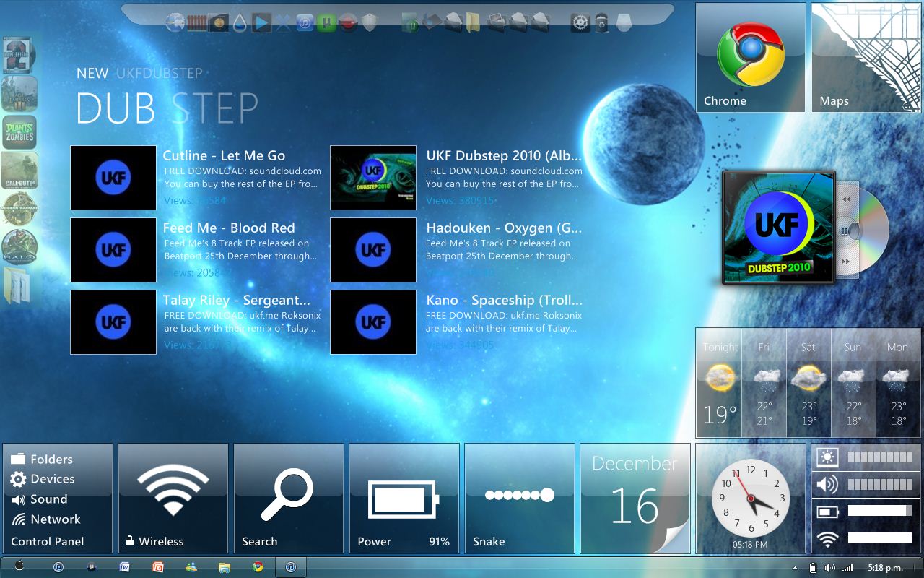The image size is (924, 578).
Task: Open Sound in the Control Panel tile
Action: pyautogui.click(x=39, y=499)
